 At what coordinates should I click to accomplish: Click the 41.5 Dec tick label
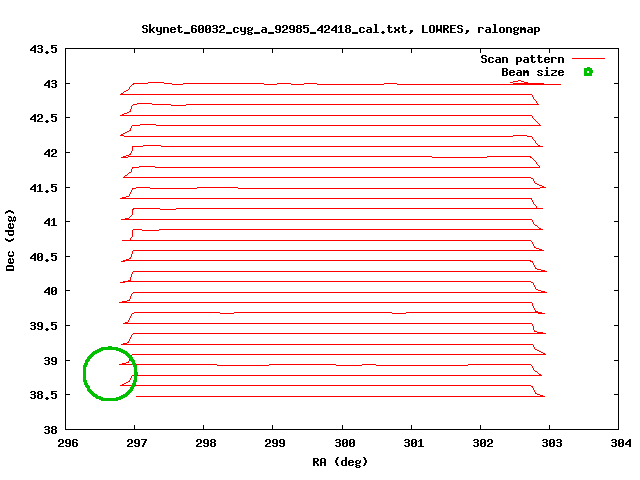(x=43, y=188)
